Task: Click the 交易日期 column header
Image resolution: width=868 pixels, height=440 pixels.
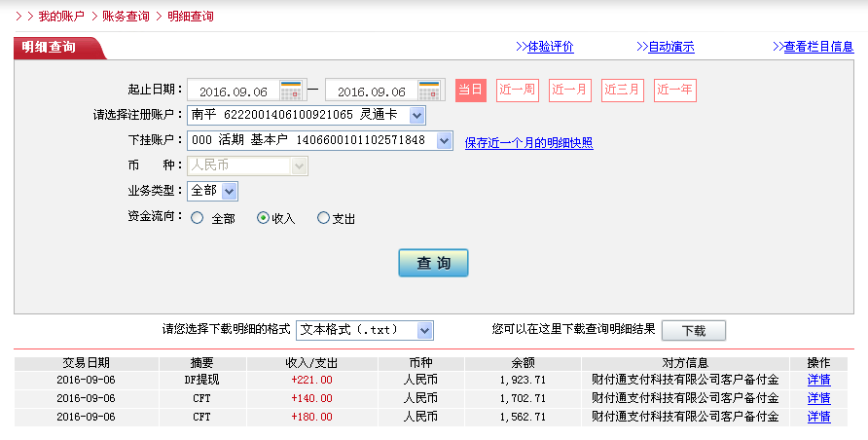Action: (87, 363)
